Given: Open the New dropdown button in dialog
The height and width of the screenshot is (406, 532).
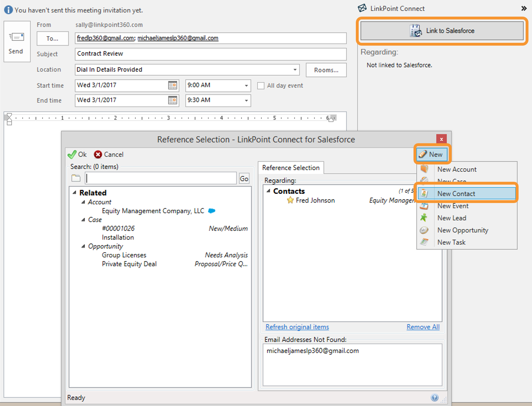Looking at the screenshot, I should click(x=432, y=154).
